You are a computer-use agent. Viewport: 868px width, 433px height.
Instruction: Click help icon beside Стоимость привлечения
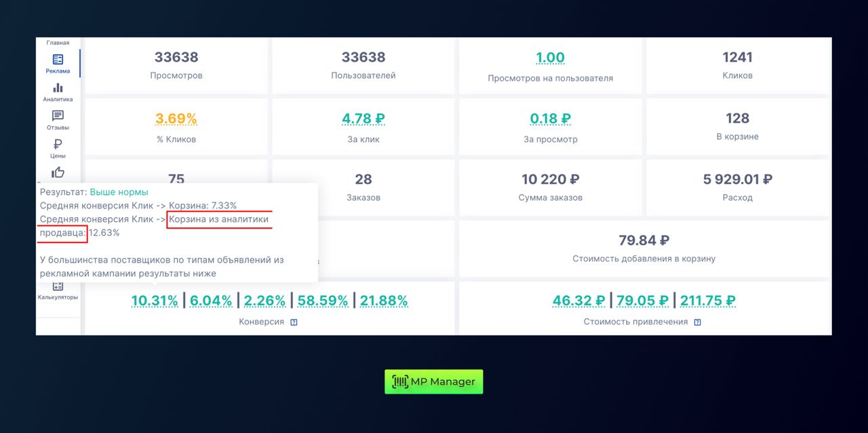pyautogui.click(x=698, y=322)
